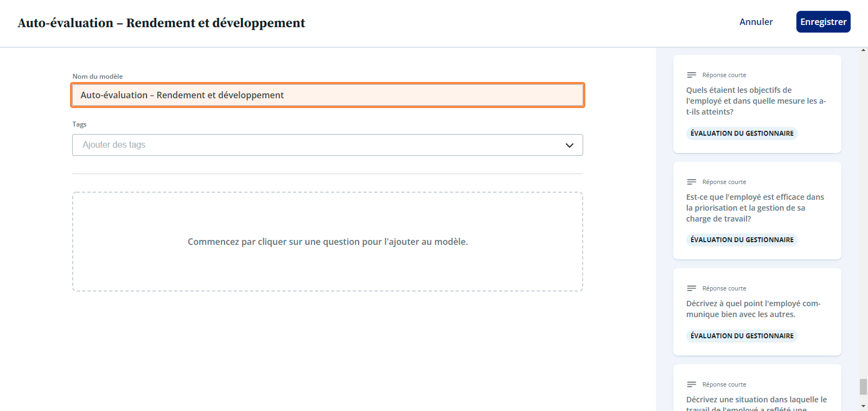Click short-answer icon on objectives question
This screenshot has width=868, height=411.
pyautogui.click(x=691, y=75)
